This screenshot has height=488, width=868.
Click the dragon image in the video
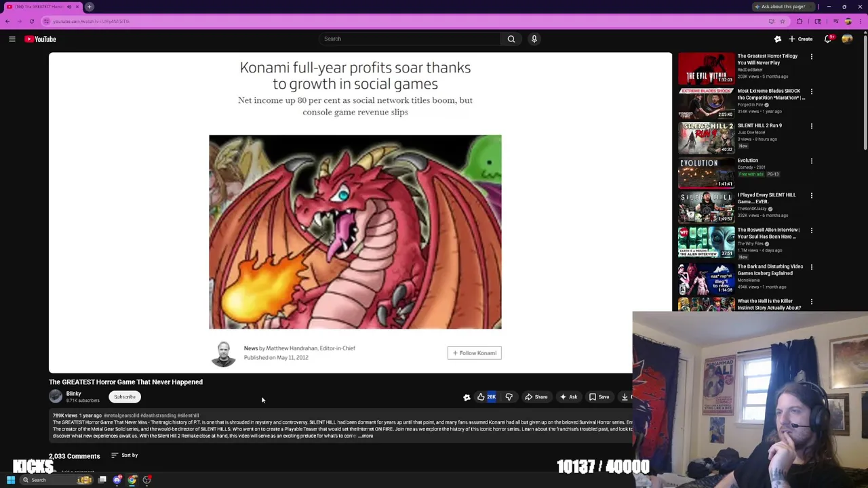pos(355,232)
